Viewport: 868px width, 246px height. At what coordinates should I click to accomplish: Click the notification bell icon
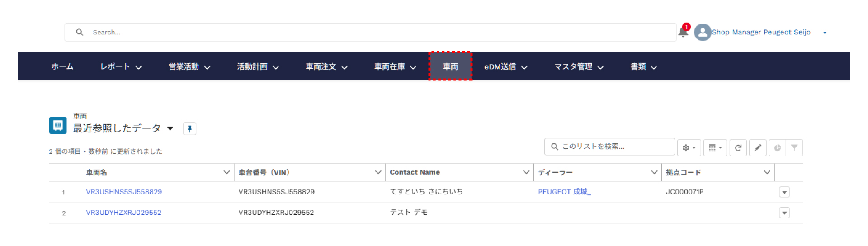(683, 32)
